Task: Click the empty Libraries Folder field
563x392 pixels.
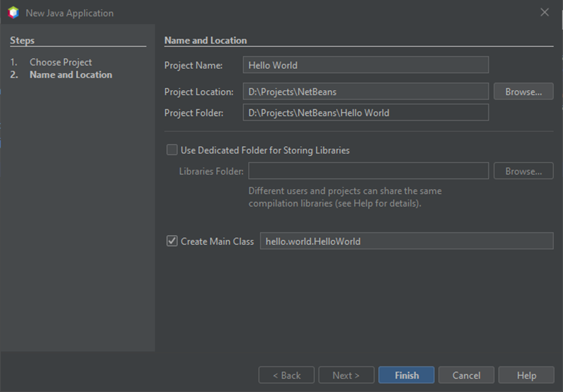Action: click(368, 171)
